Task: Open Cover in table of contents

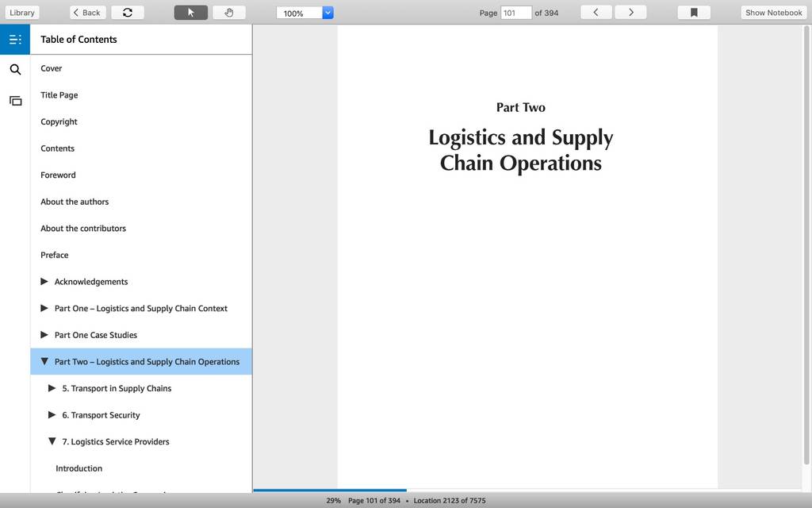Action: click(x=52, y=68)
